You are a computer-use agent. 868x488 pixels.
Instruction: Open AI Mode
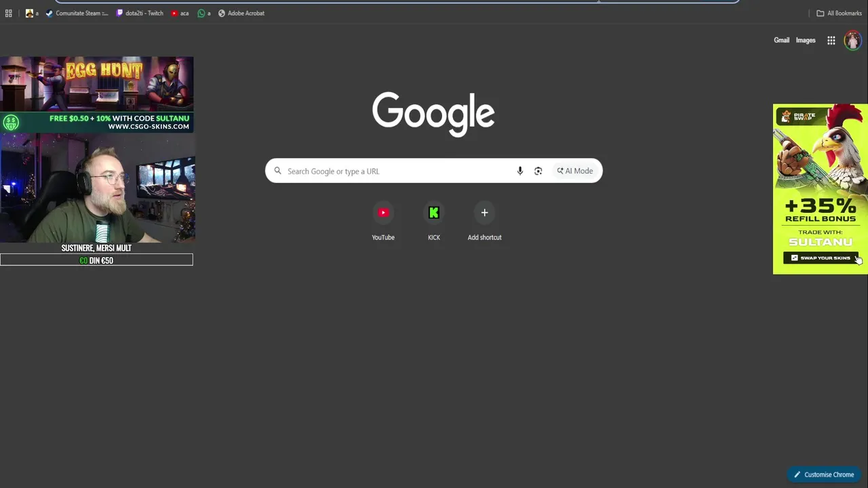click(575, 171)
